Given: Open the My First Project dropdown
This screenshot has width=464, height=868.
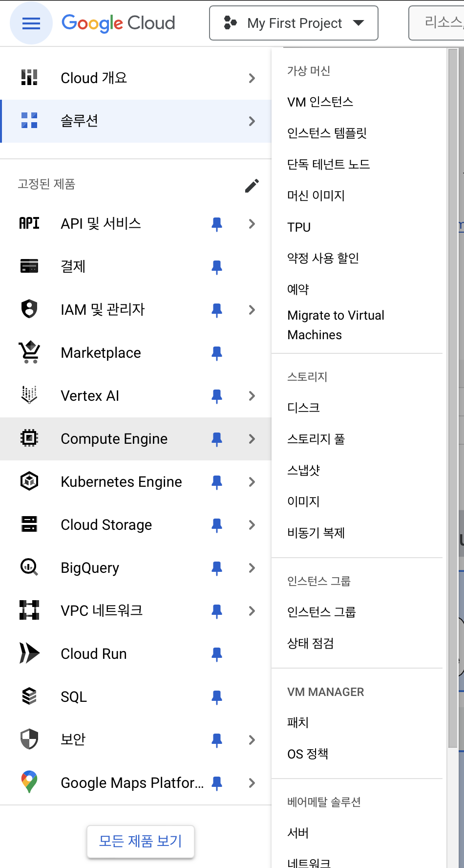Looking at the screenshot, I should tap(294, 23).
